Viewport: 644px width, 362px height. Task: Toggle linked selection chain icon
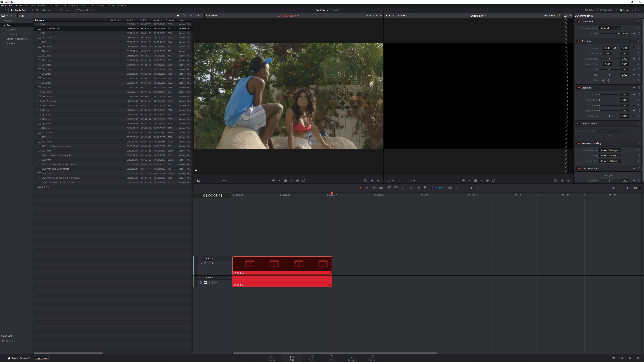point(418,188)
